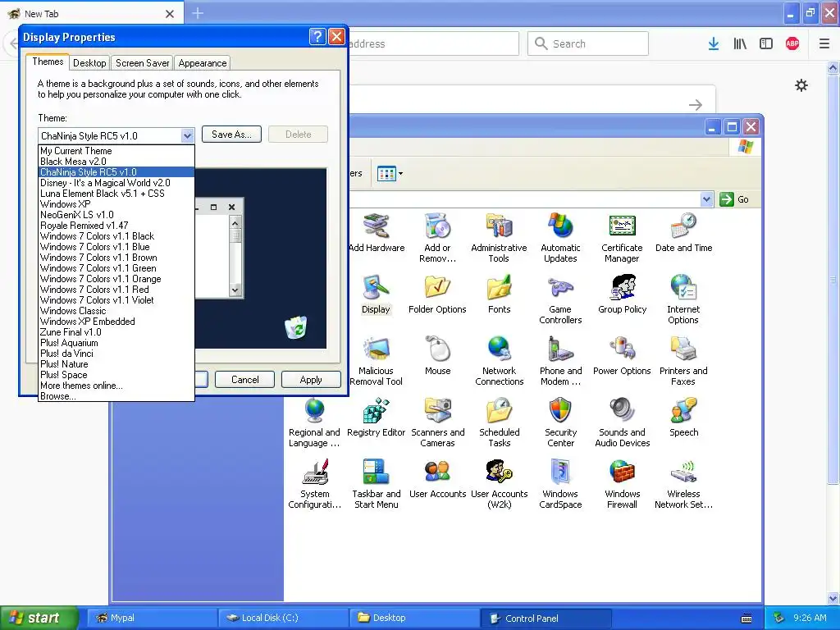
Task: Click the Display Properties help button
Action: (x=317, y=36)
